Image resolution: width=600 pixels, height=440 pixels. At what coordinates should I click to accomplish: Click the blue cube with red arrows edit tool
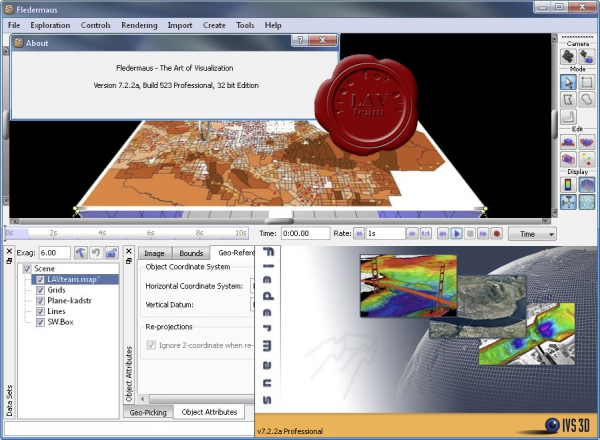[x=568, y=142]
